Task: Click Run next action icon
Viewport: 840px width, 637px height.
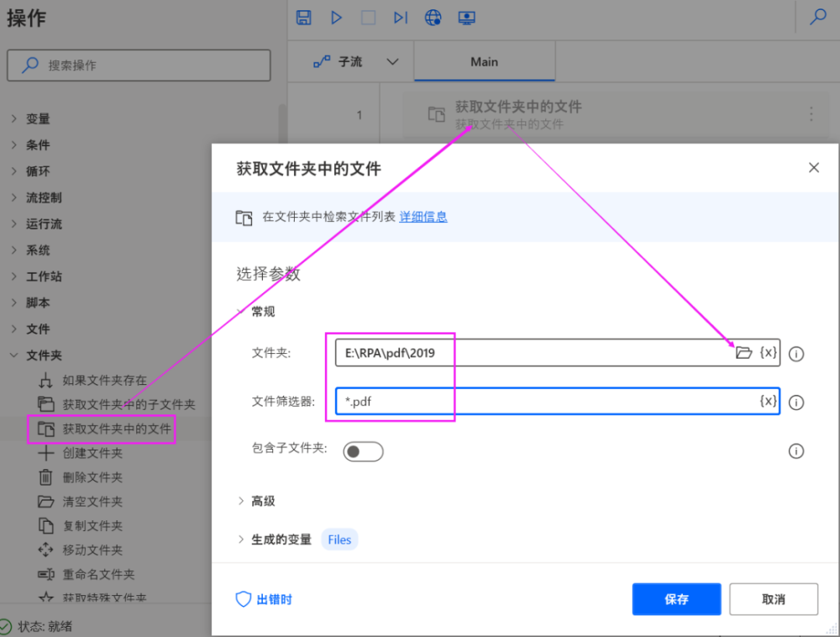Action: click(x=401, y=18)
